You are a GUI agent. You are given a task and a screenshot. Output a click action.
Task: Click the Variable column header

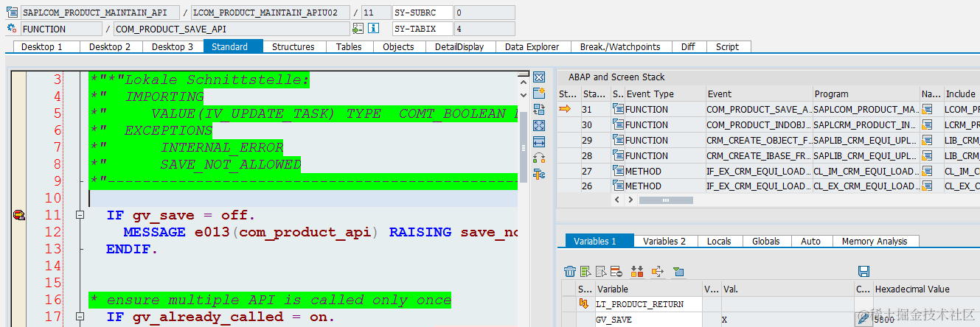coord(648,289)
